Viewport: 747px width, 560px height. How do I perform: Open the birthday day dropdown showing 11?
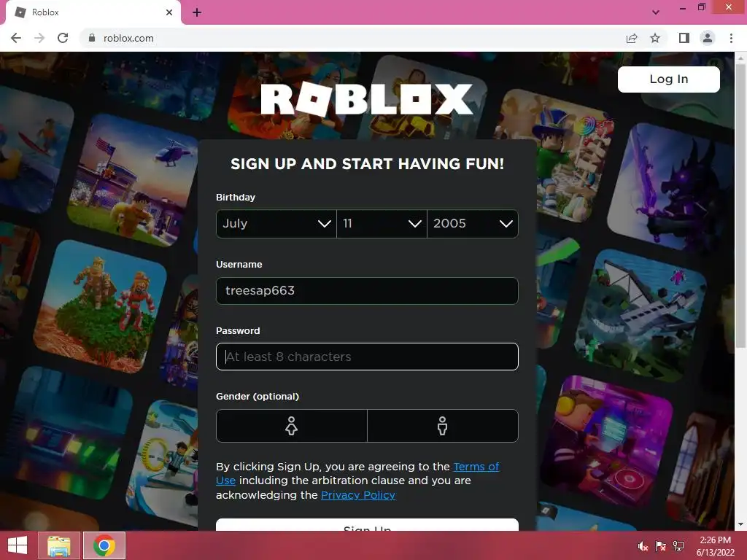coord(382,223)
